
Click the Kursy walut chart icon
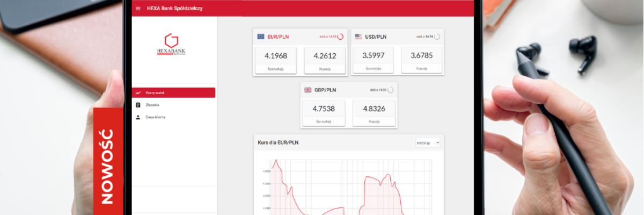(x=138, y=92)
